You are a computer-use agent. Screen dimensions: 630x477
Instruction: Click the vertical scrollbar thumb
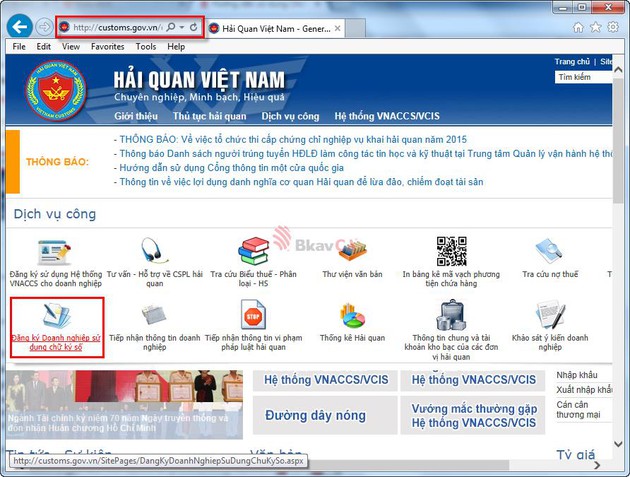(x=618, y=140)
